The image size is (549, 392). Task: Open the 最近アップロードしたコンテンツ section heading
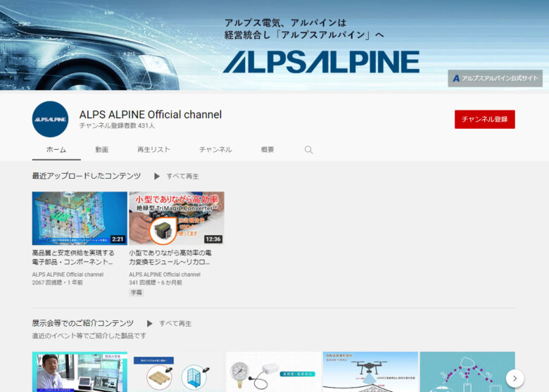(x=87, y=176)
